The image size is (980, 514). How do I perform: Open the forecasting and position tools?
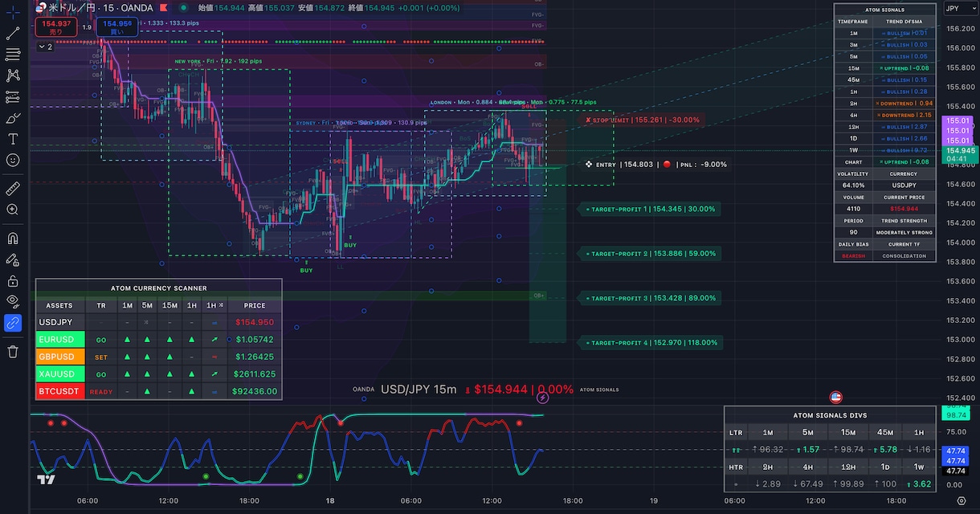(x=13, y=96)
